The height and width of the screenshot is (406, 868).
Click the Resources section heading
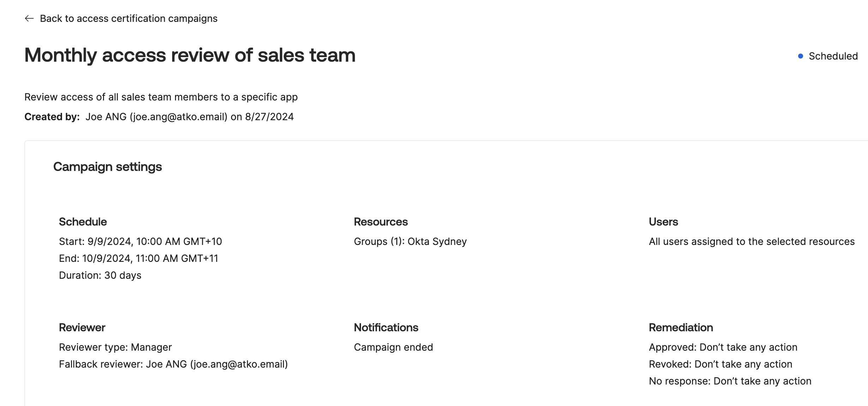click(x=380, y=222)
